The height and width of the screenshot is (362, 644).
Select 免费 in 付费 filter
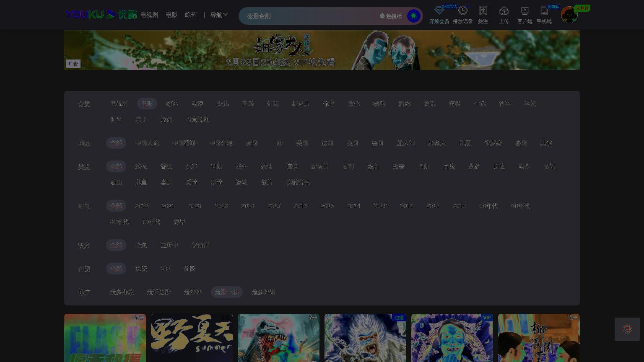(x=141, y=269)
